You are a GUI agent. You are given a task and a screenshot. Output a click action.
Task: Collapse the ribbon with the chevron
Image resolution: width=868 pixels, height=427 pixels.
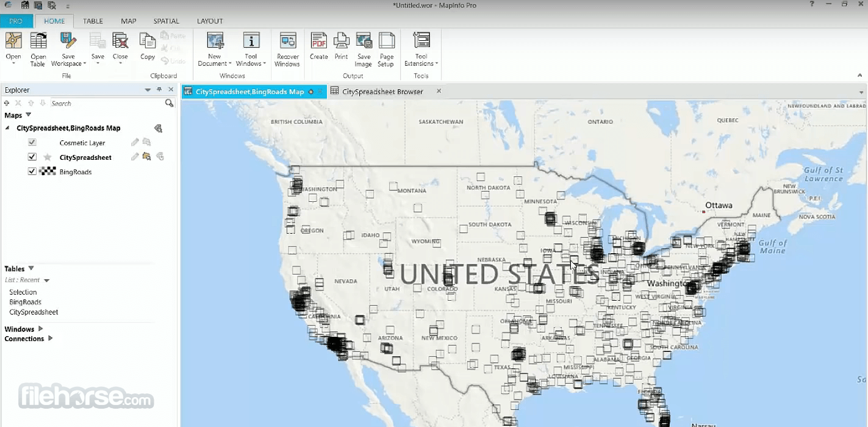coord(860,76)
